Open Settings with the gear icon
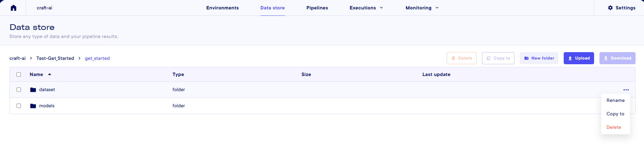Image resolution: width=644 pixels, height=149 pixels. (x=621, y=8)
